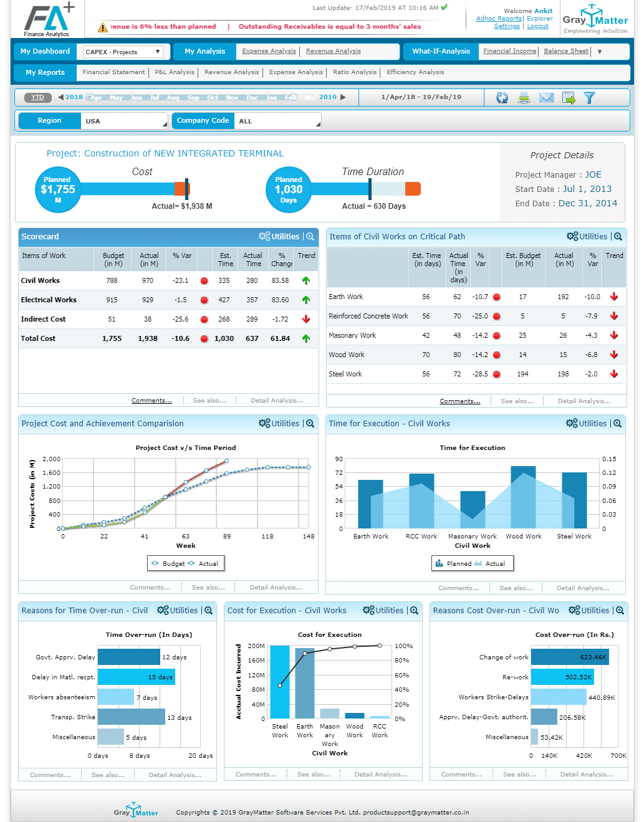Viewport: 644px width, 822px height.
Task: Click the GrayMatter logo at top right
Action: click(595, 20)
